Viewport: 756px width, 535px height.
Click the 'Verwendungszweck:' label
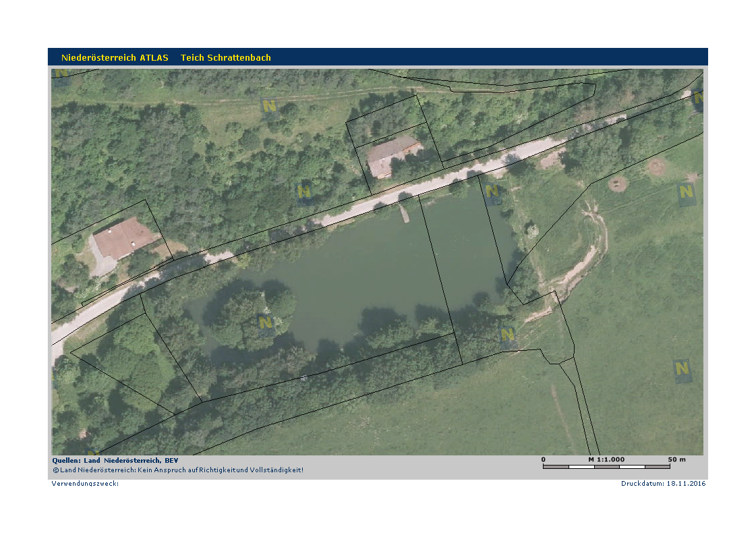tap(85, 483)
